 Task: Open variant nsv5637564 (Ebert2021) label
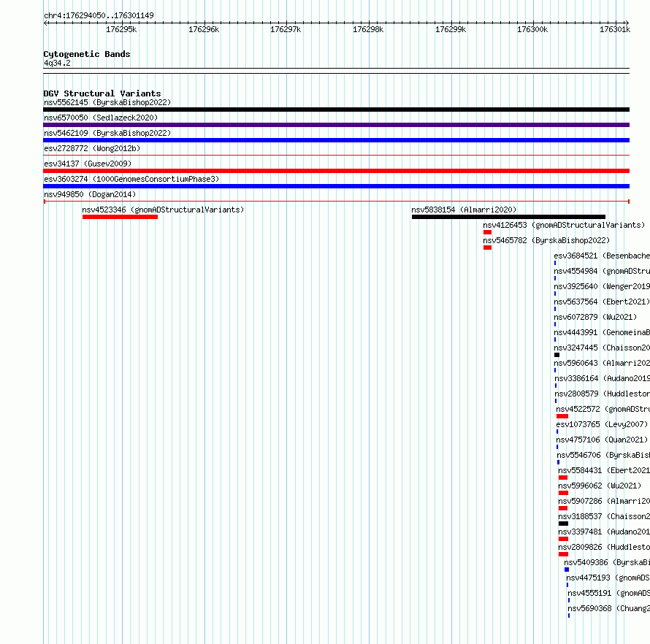(x=602, y=302)
